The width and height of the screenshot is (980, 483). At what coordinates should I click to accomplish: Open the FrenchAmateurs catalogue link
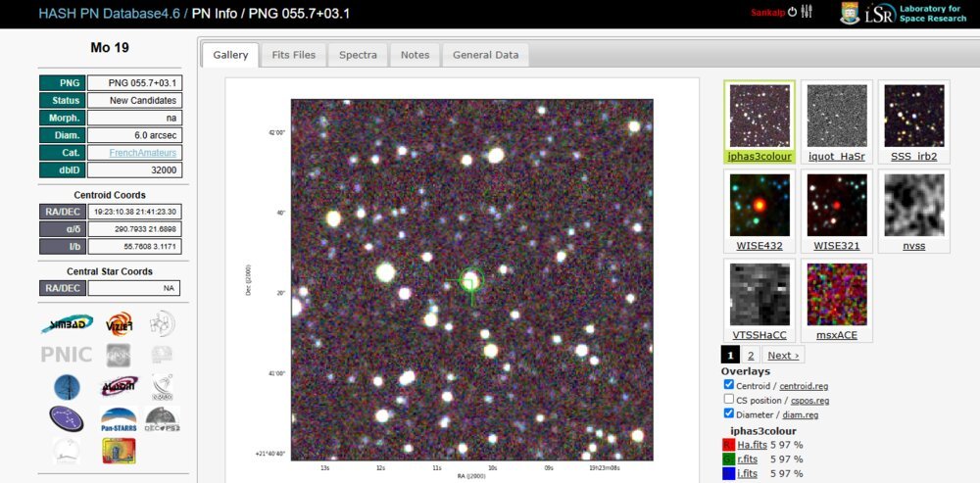143,153
